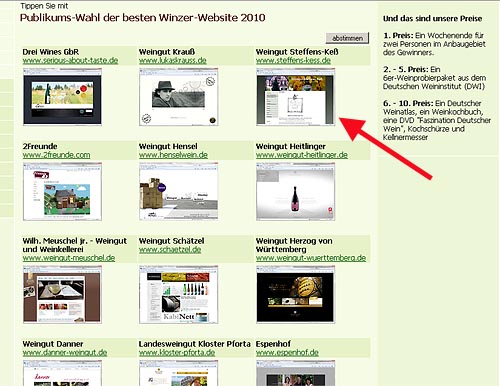Image resolution: width=500 pixels, height=386 pixels.
Task: Follow www.weingut-wuerttemberg.de link
Action: 311,258
